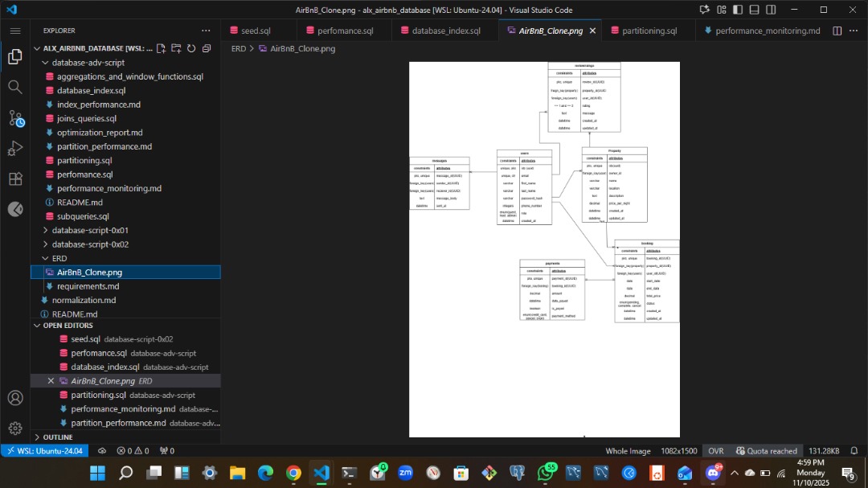868x488 pixels.
Task: Open the Run and Debug view
Action: (x=14, y=148)
